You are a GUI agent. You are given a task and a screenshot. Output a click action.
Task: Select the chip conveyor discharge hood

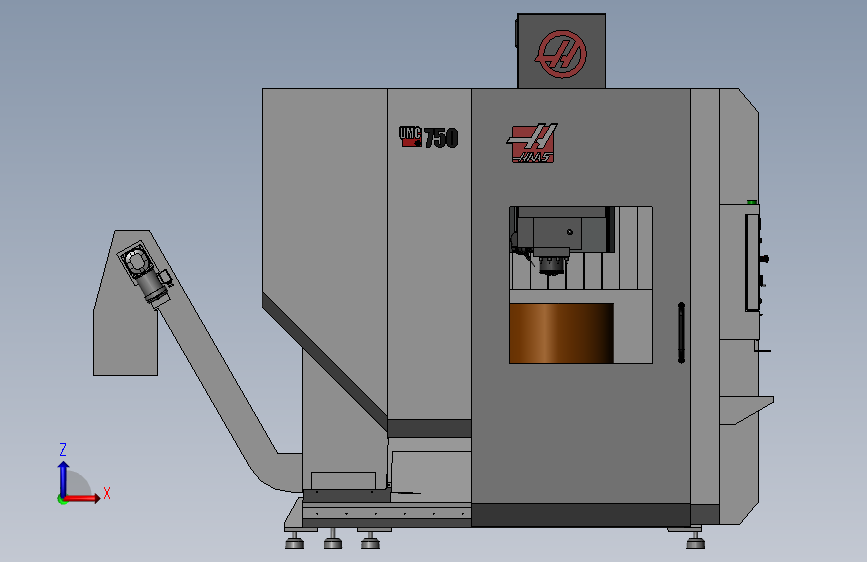pos(125,303)
